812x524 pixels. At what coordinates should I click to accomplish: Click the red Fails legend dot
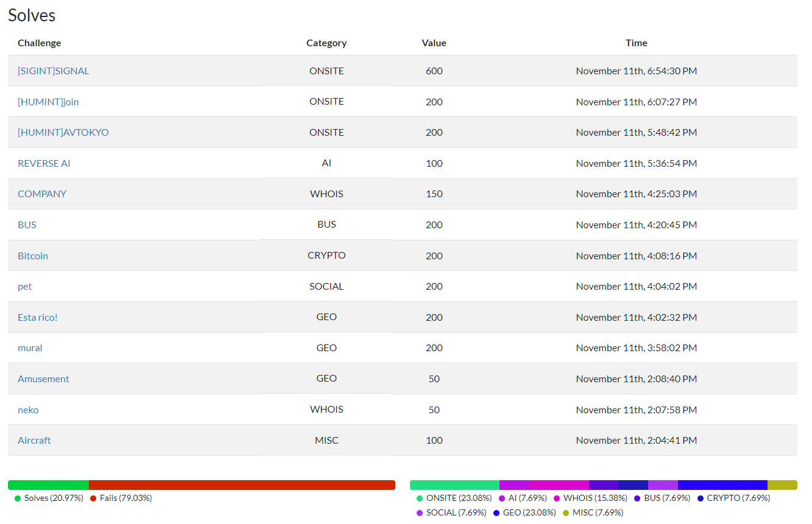93,498
